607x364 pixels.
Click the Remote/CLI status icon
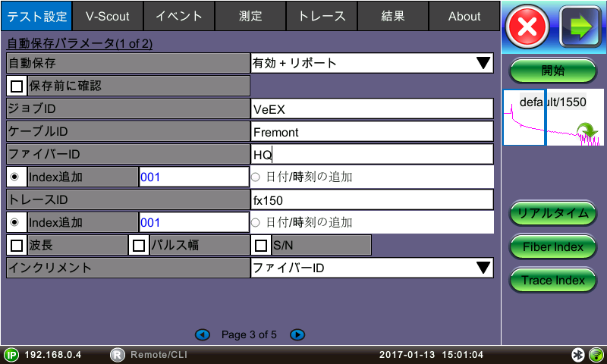(118, 355)
